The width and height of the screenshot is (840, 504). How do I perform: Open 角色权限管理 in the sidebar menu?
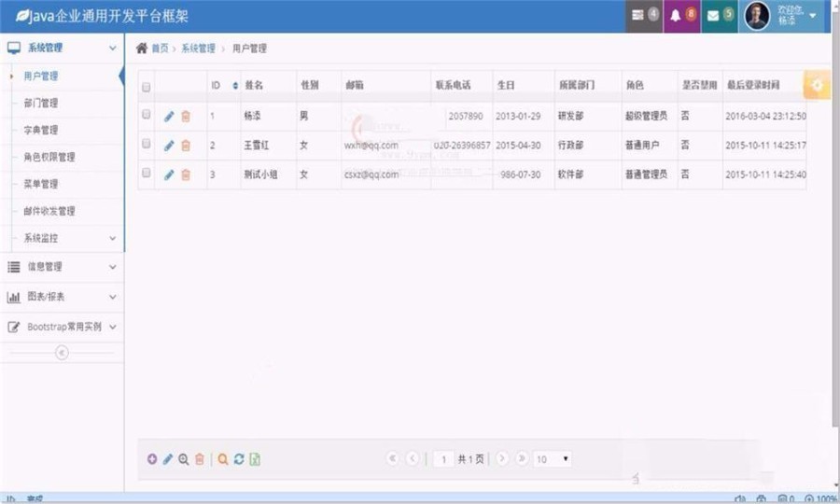49,157
